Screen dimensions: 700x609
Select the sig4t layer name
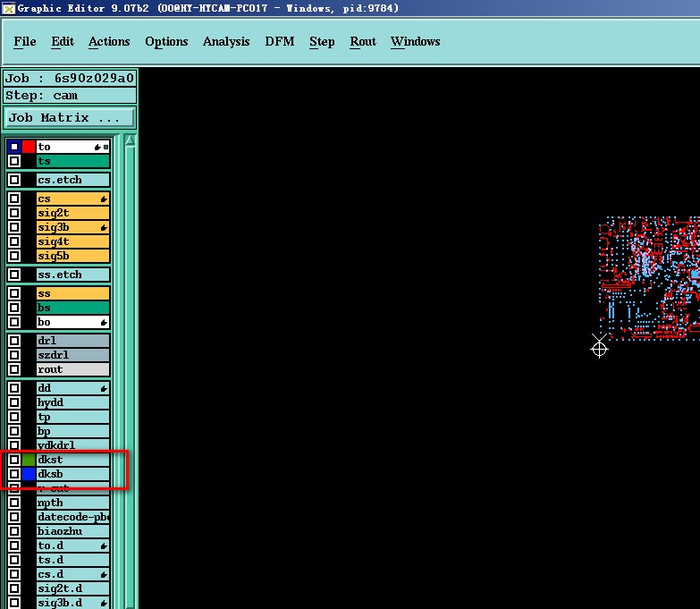point(73,241)
